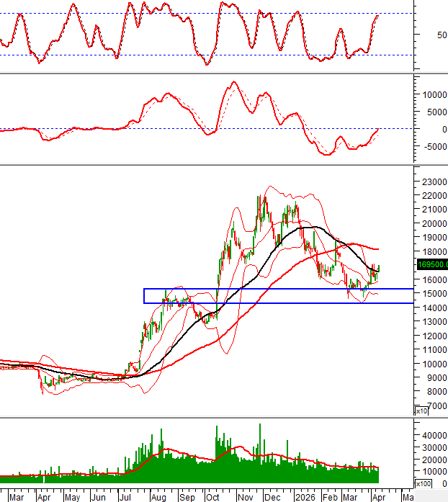This screenshot has height=502, width=448.
Task: Click the current price tag 169500
Action: [432, 264]
